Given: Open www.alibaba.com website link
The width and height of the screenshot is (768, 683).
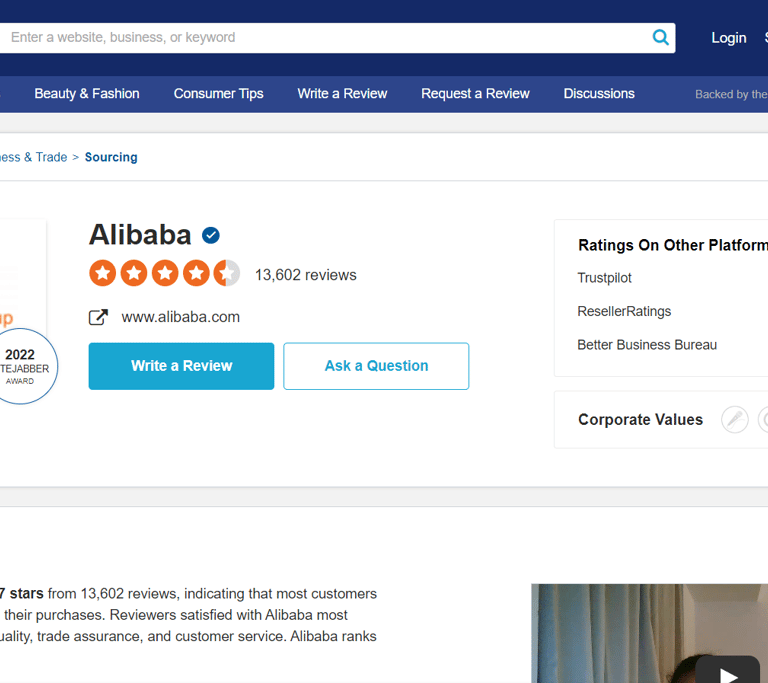Looking at the screenshot, I should click(x=181, y=317).
